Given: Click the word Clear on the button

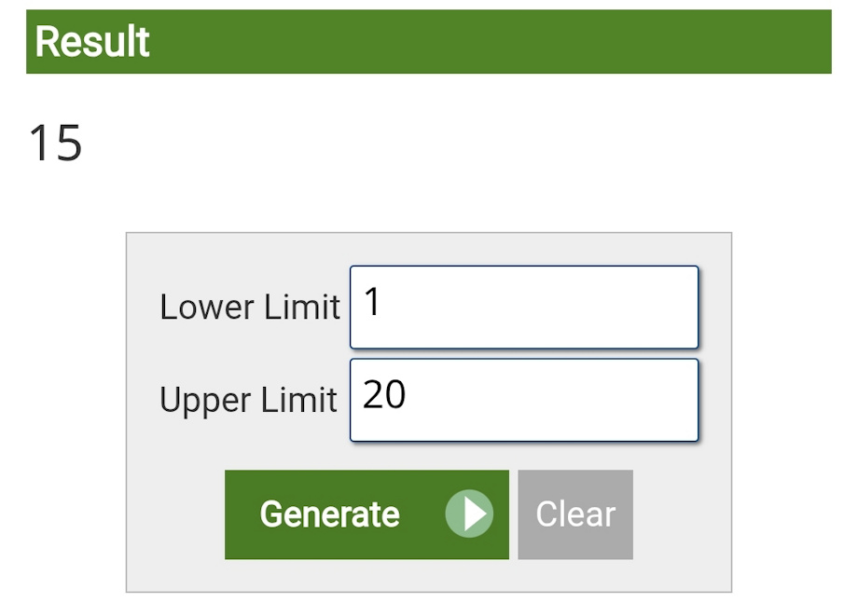Looking at the screenshot, I should pos(575,514).
